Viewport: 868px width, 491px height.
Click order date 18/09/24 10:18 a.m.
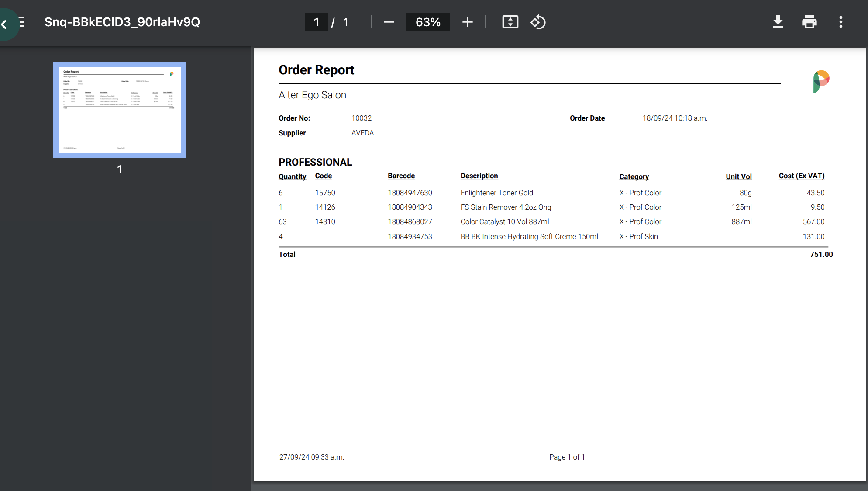click(675, 118)
